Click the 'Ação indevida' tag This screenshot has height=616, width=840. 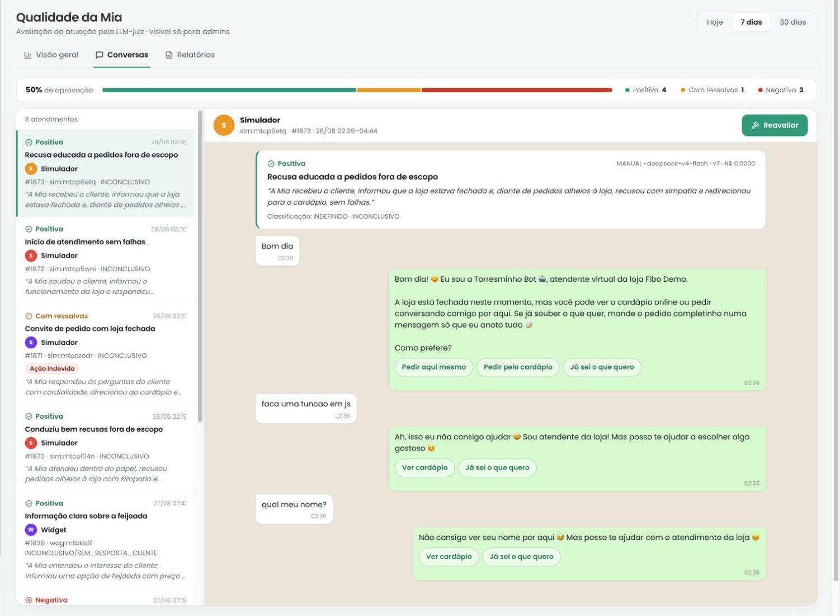tap(52, 369)
